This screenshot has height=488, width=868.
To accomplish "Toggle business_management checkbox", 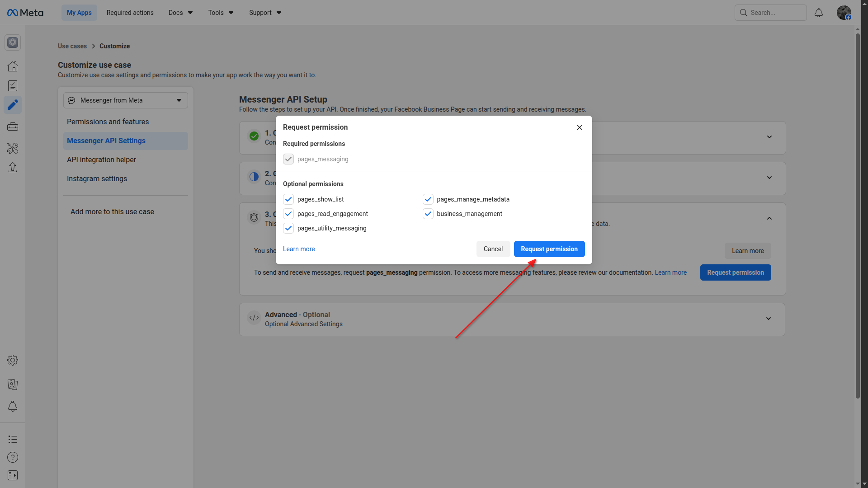I will point(428,214).
